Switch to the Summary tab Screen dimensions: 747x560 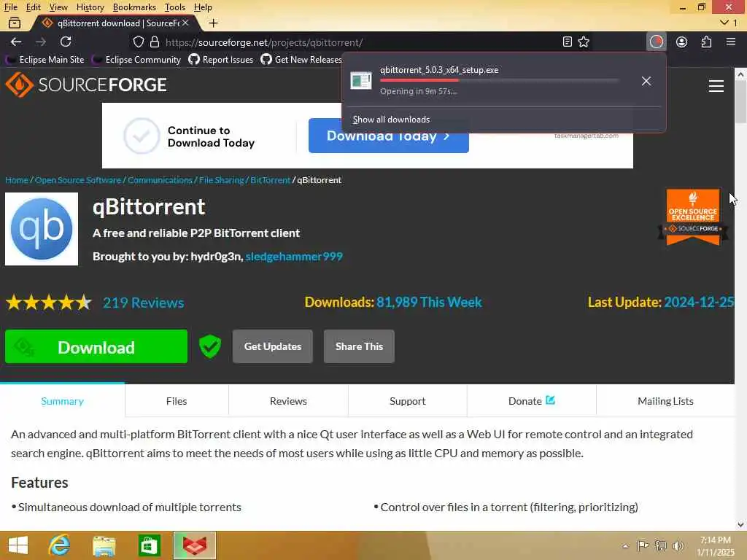(63, 401)
